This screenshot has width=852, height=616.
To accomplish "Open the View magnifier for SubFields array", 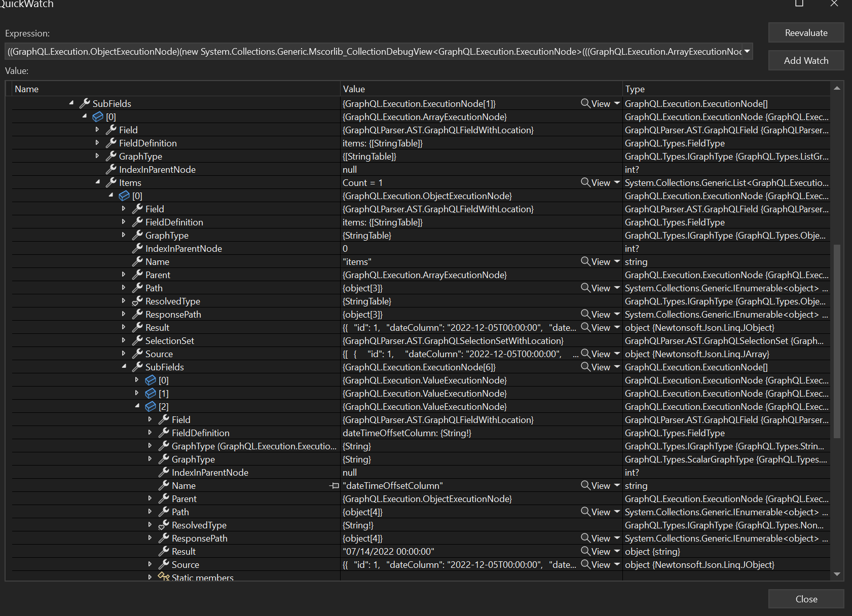I will [585, 103].
